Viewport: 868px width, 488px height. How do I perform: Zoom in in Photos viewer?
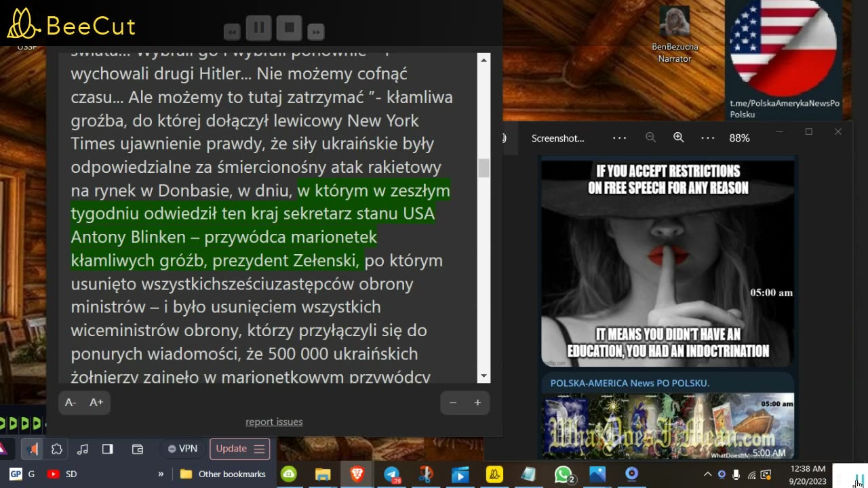(x=678, y=138)
